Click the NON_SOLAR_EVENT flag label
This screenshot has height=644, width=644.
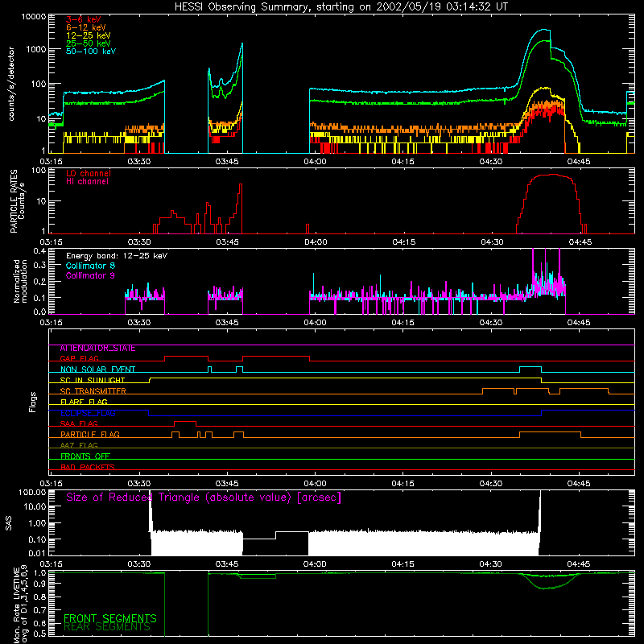tap(97, 369)
